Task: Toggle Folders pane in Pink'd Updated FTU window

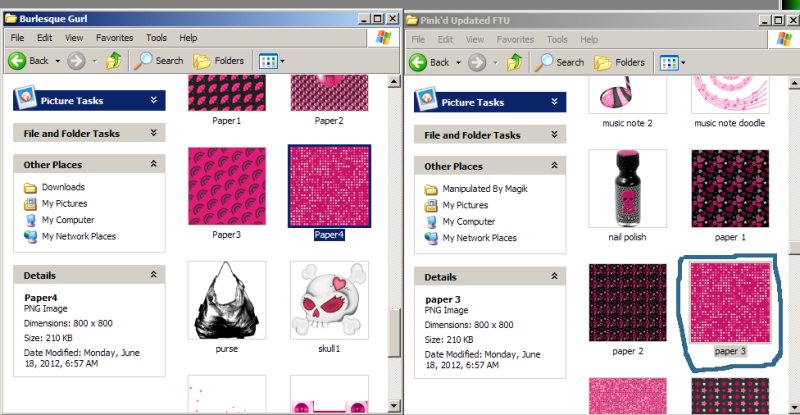Action: pos(619,62)
